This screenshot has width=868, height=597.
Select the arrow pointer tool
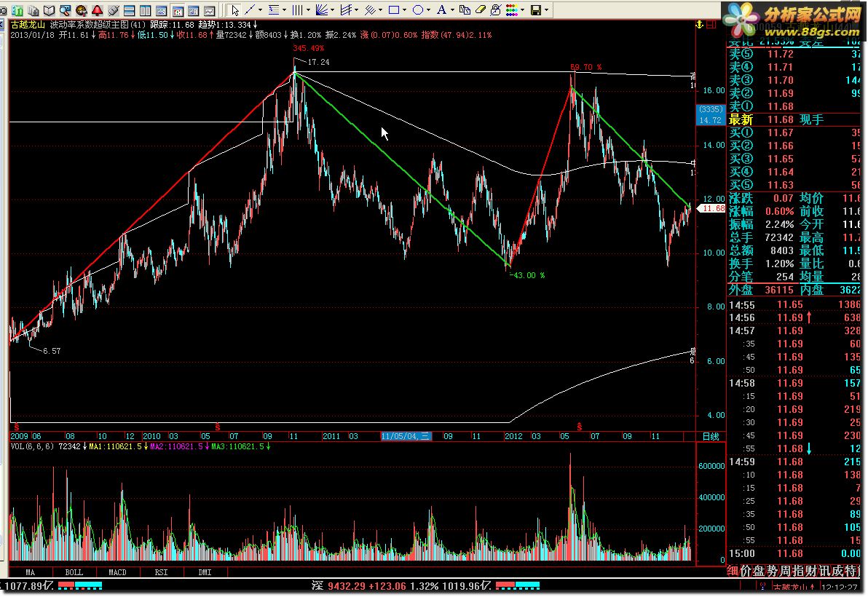(x=235, y=10)
